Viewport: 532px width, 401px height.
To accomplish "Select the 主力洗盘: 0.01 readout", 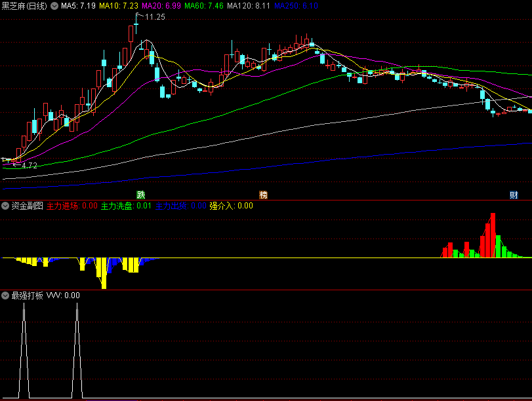I will click(126, 206).
